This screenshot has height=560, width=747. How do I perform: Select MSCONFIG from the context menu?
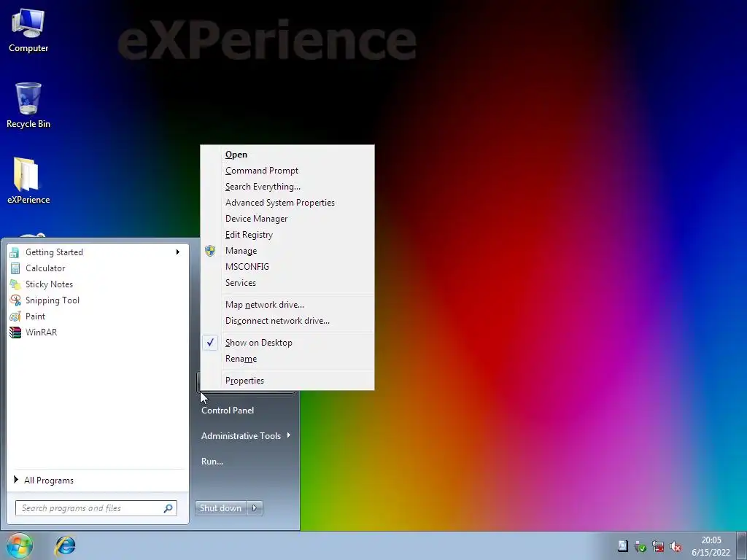(287, 267)
